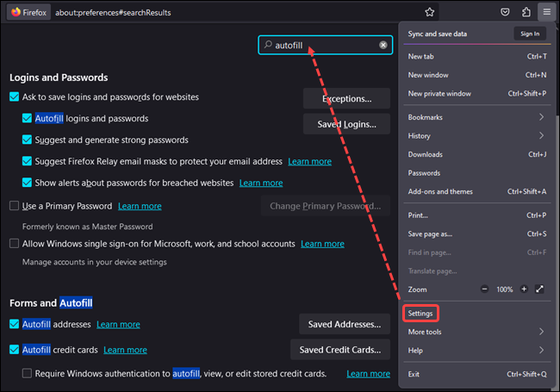Image resolution: width=560 pixels, height=392 pixels.
Task: Clear the autofill search field text
Action: tap(383, 45)
